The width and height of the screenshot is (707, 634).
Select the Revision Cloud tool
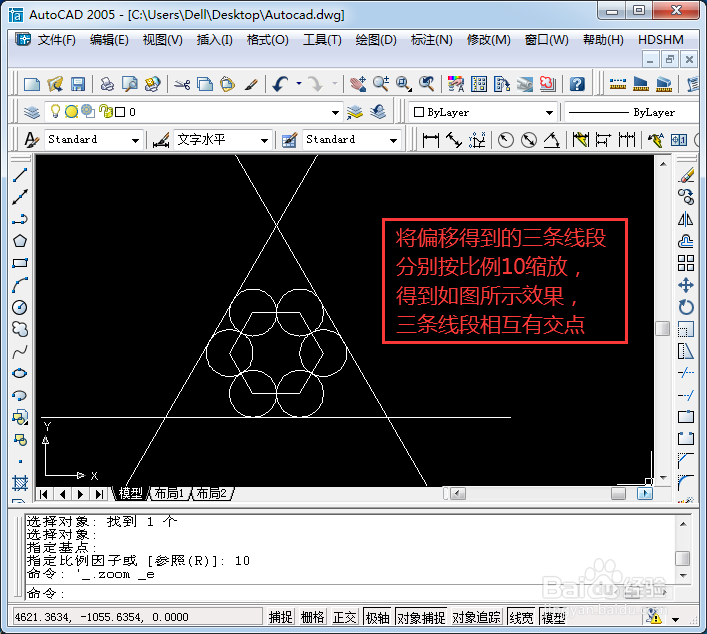pos(20,330)
